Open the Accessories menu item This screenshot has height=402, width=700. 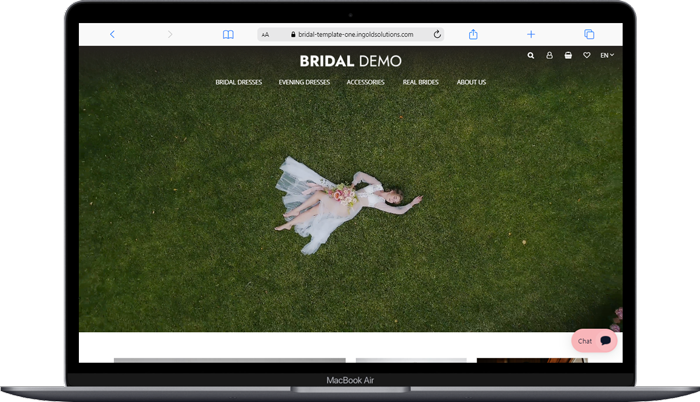(365, 82)
